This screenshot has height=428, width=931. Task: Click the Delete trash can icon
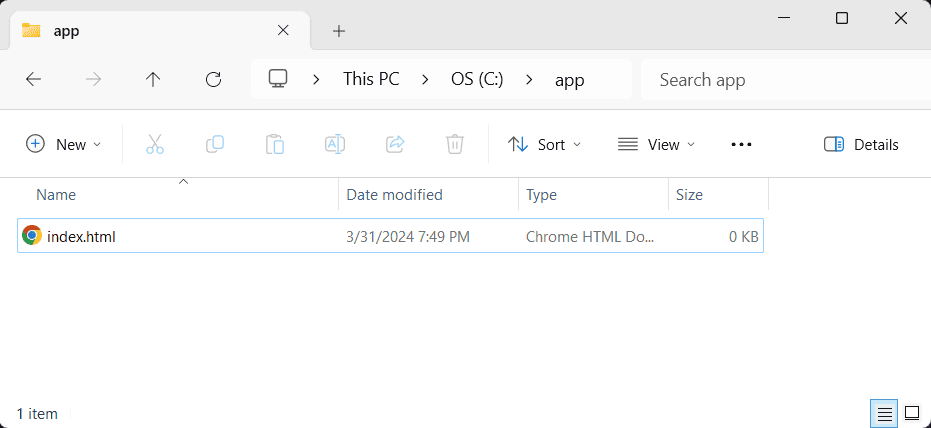[454, 144]
